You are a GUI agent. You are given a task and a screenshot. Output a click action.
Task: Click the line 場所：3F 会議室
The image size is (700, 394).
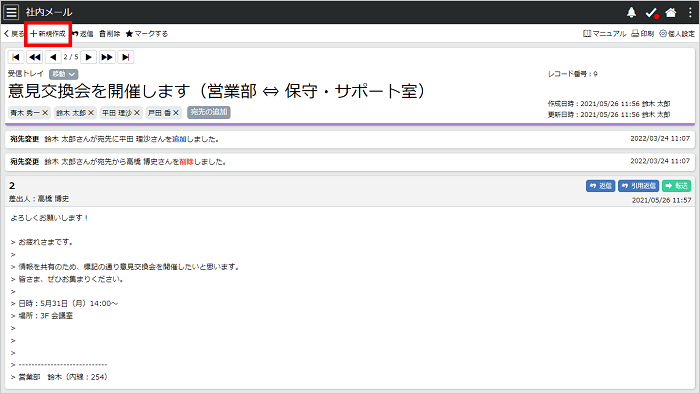pos(46,316)
